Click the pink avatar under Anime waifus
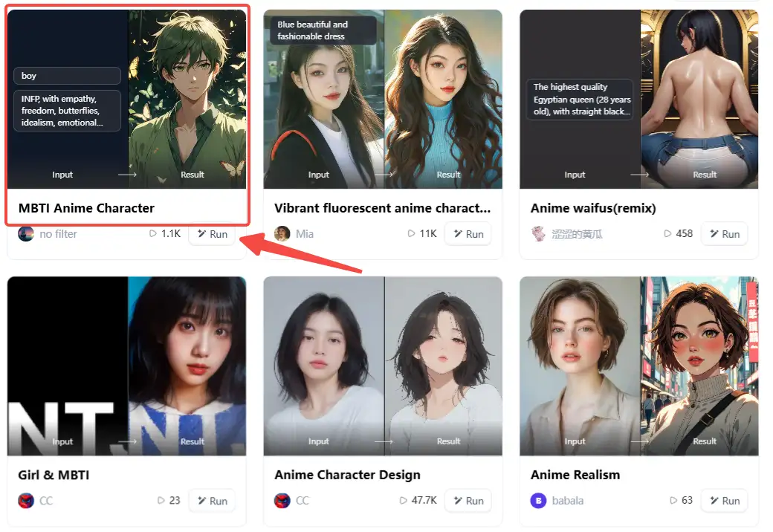This screenshot has width=773, height=532. (538, 233)
